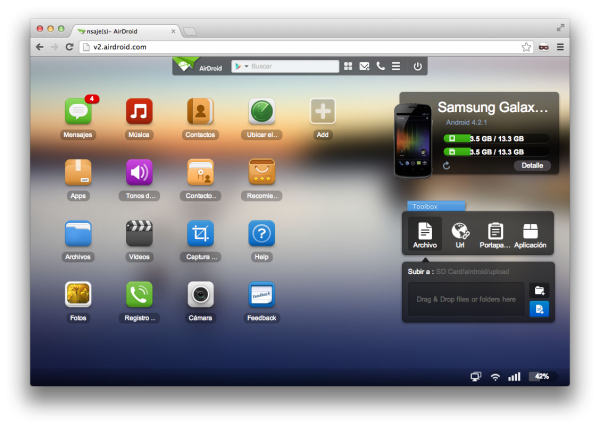The height and width of the screenshot is (428, 600).
Task: Open the Contactos app icon
Action: (x=200, y=111)
